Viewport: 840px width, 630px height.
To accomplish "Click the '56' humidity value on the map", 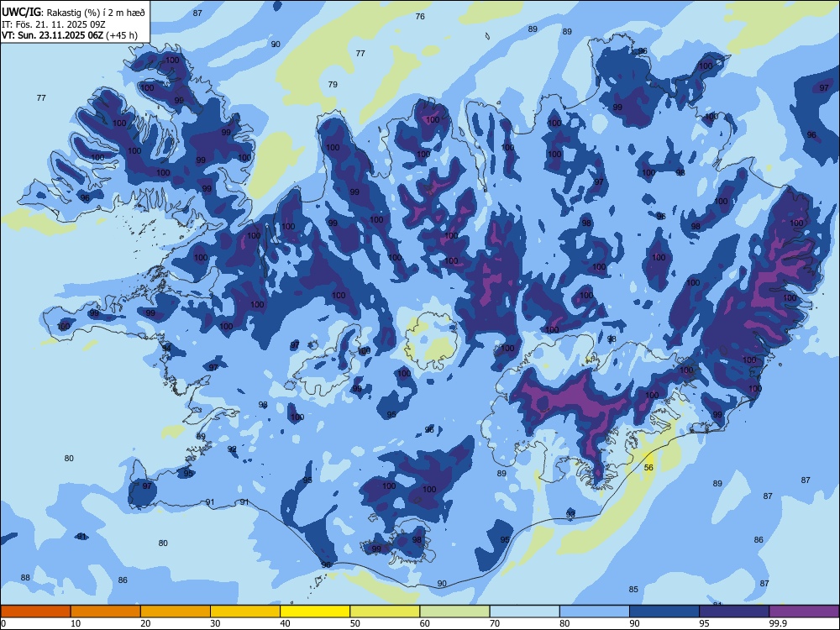I will click(x=648, y=468).
